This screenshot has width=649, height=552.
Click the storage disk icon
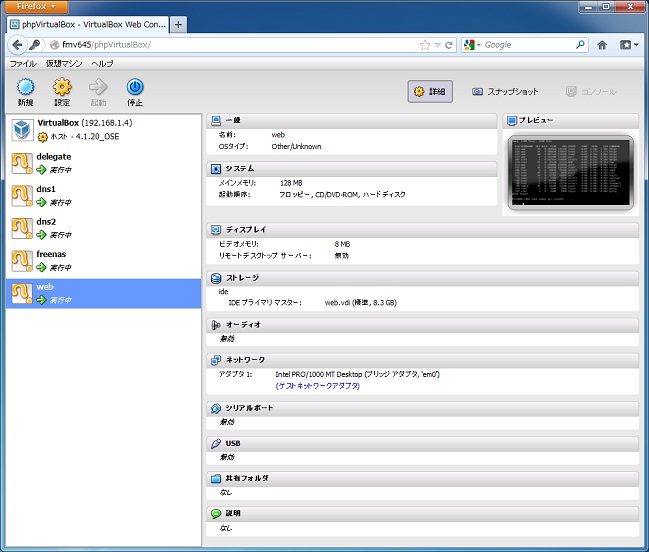[216, 278]
